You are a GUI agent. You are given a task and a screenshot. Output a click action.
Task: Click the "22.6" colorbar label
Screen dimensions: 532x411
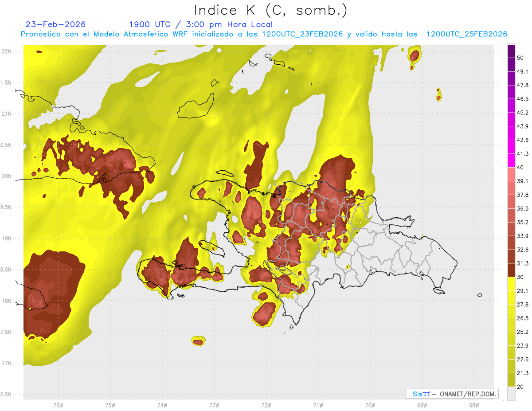[x=523, y=360]
